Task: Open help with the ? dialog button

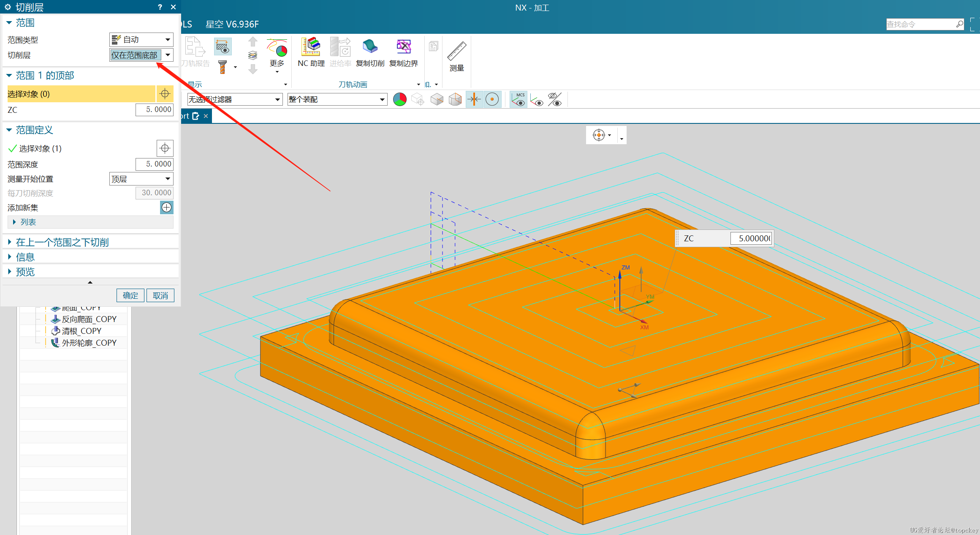Action: click(160, 7)
